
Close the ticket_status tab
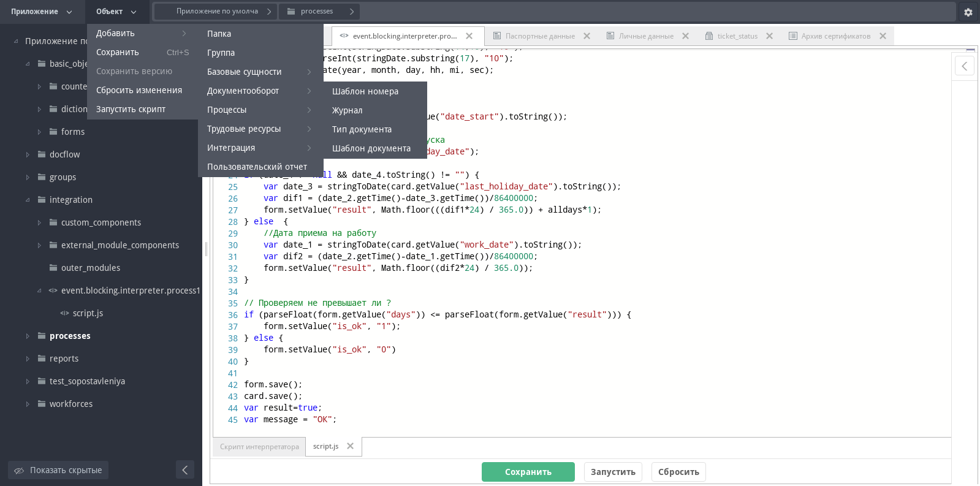pyautogui.click(x=769, y=36)
